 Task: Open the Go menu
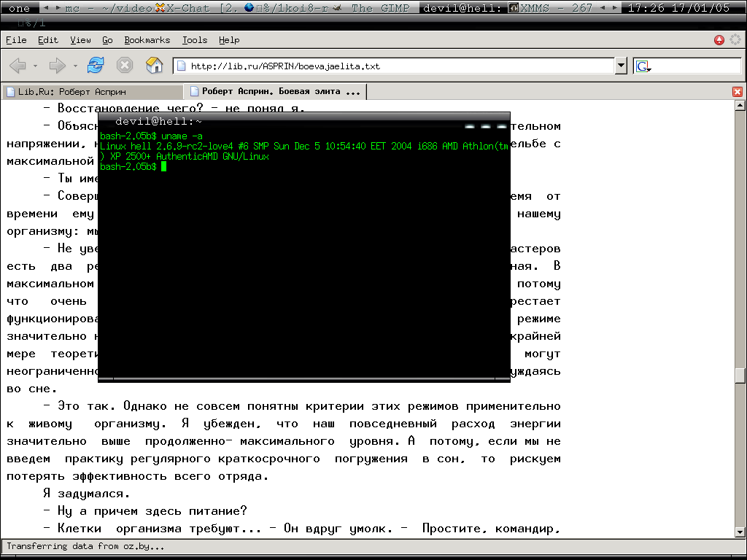(x=108, y=40)
